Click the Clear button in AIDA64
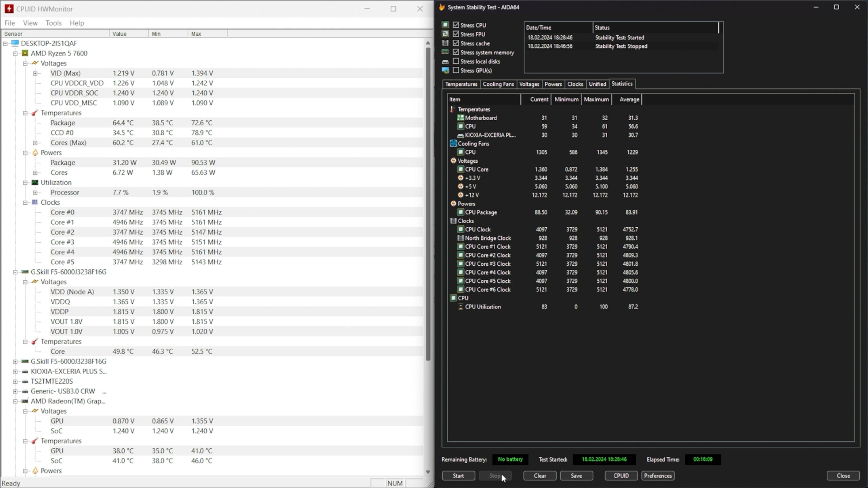 pyautogui.click(x=540, y=476)
